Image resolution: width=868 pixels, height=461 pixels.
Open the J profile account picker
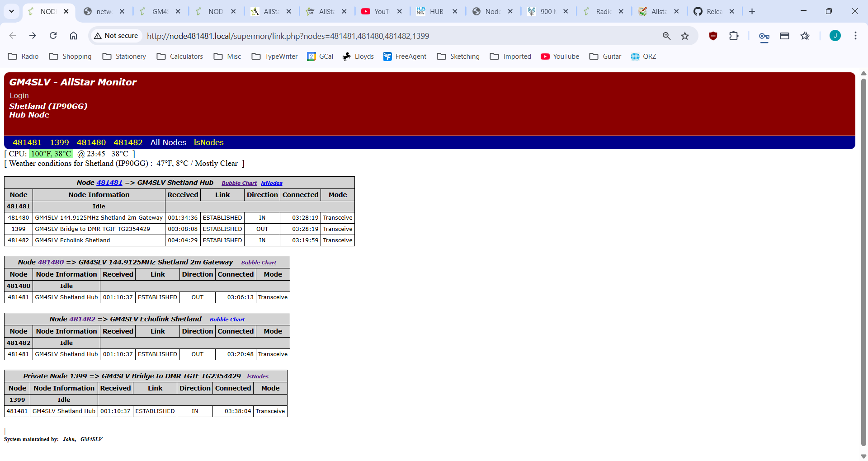pyautogui.click(x=835, y=36)
